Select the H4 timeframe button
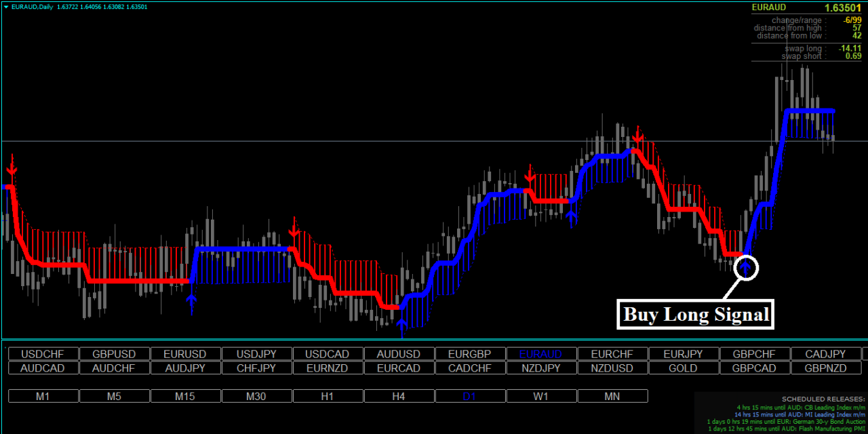 (x=399, y=396)
